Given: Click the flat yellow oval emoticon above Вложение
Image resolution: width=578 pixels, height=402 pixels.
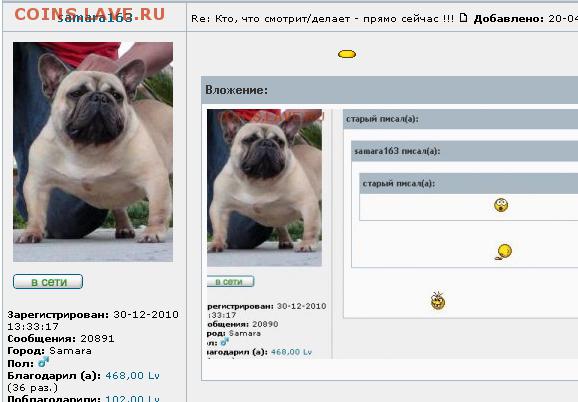Looking at the screenshot, I should pyautogui.click(x=347, y=54).
